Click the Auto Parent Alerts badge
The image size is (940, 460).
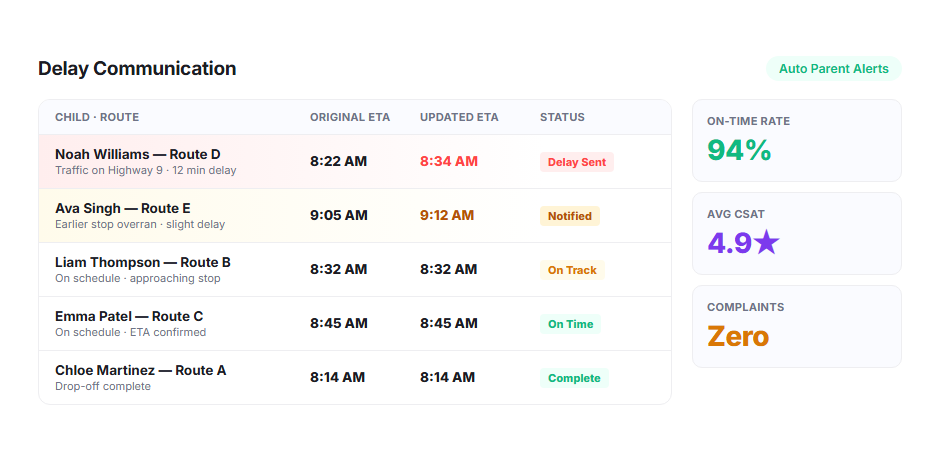click(x=833, y=68)
